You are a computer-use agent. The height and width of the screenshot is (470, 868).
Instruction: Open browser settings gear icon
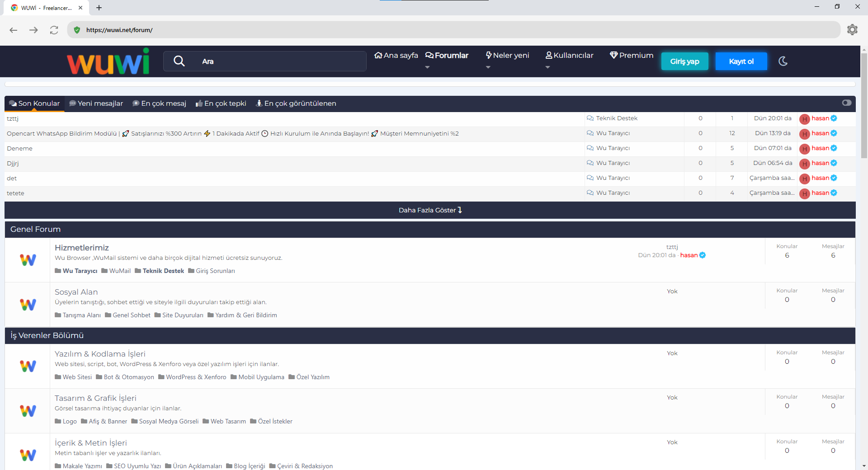(x=852, y=30)
